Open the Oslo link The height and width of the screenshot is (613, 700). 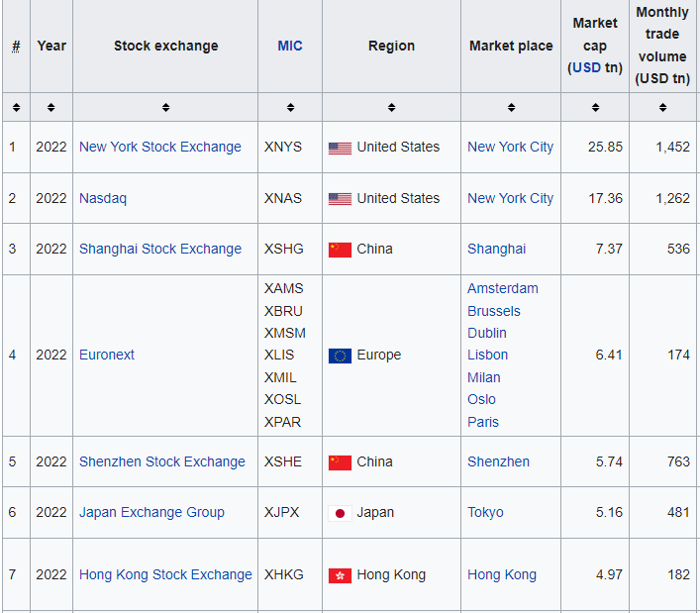(482, 399)
